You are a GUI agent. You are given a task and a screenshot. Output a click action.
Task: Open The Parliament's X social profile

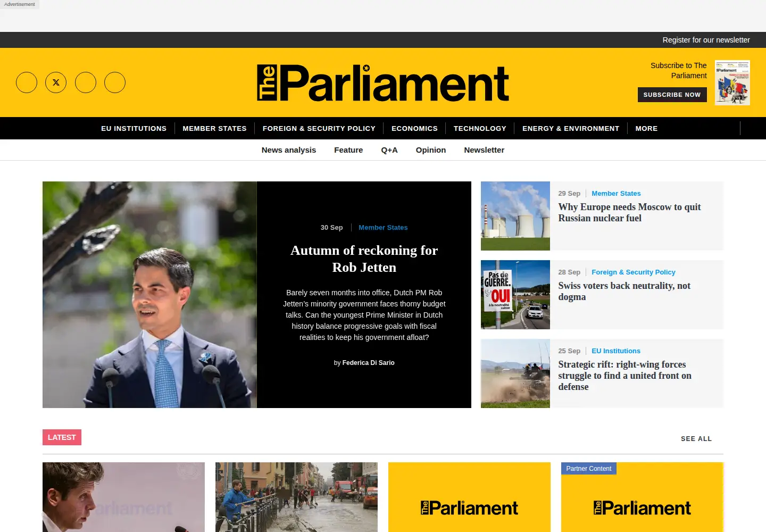(x=56, y=82)
